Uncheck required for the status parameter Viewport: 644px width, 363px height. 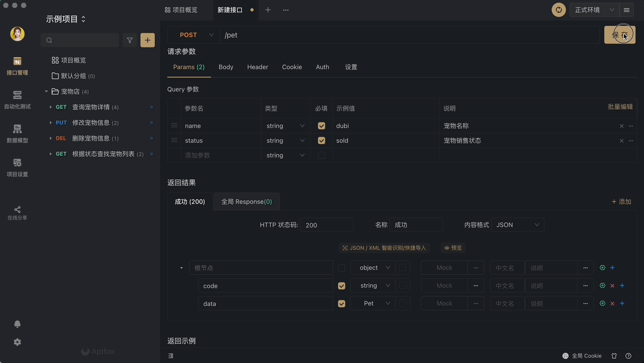click(x=322, y=140)
